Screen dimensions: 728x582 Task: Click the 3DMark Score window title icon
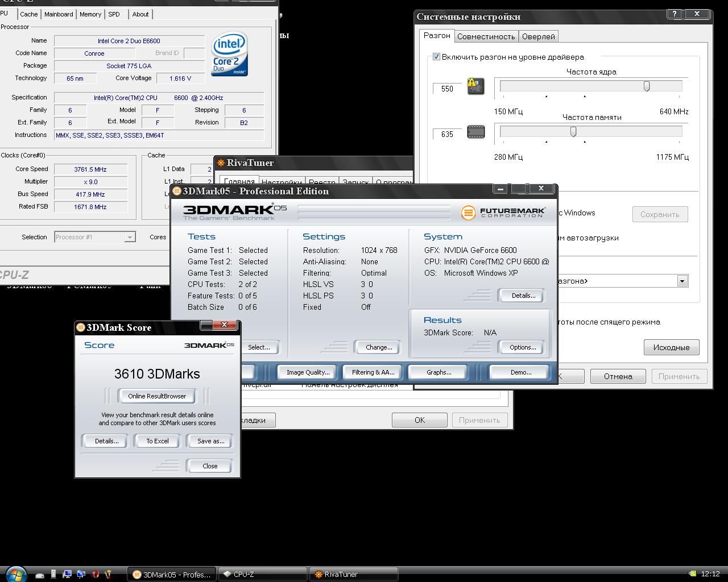(x=81, y=327)
